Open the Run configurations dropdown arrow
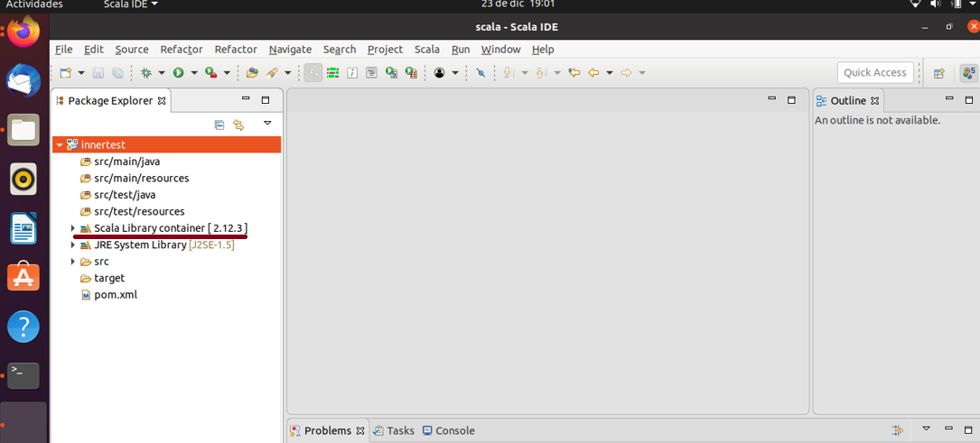The width and height of the screenshot is (980, 443). pyautogui.click(x=194, y=73)
